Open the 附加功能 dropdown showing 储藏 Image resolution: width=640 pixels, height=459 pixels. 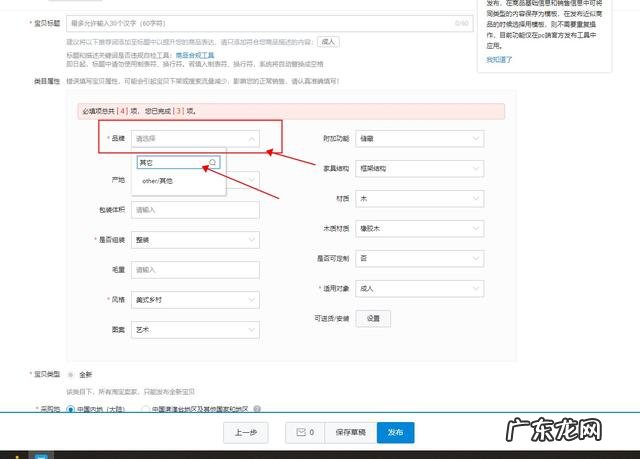(420, 139)
